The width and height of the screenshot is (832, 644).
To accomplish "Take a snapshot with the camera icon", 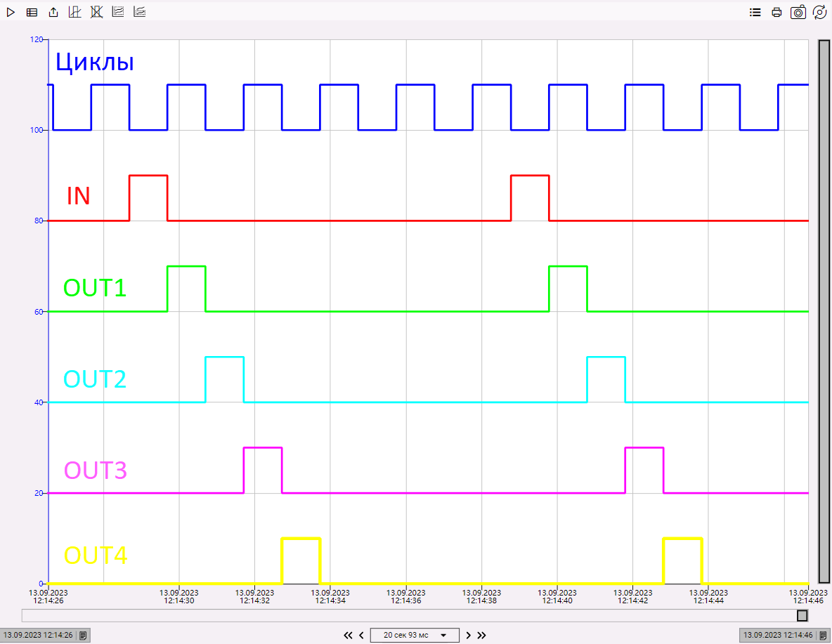I will coord(798,12).
